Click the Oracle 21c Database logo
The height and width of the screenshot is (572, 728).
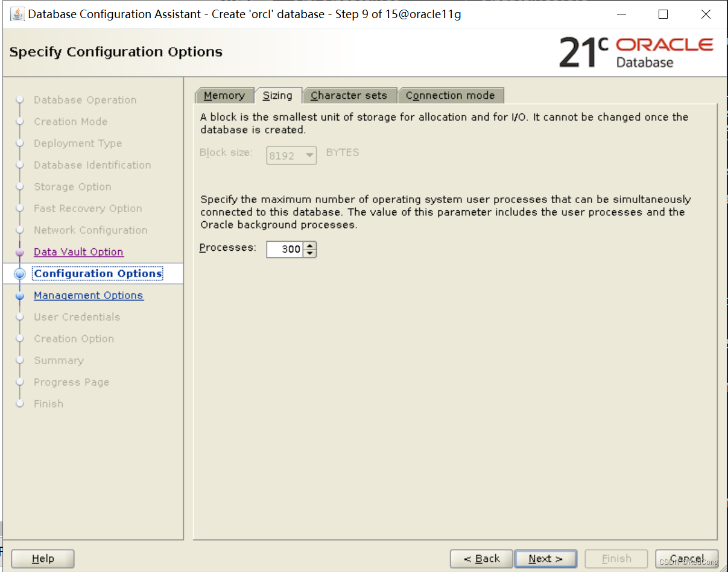[636, 52]
